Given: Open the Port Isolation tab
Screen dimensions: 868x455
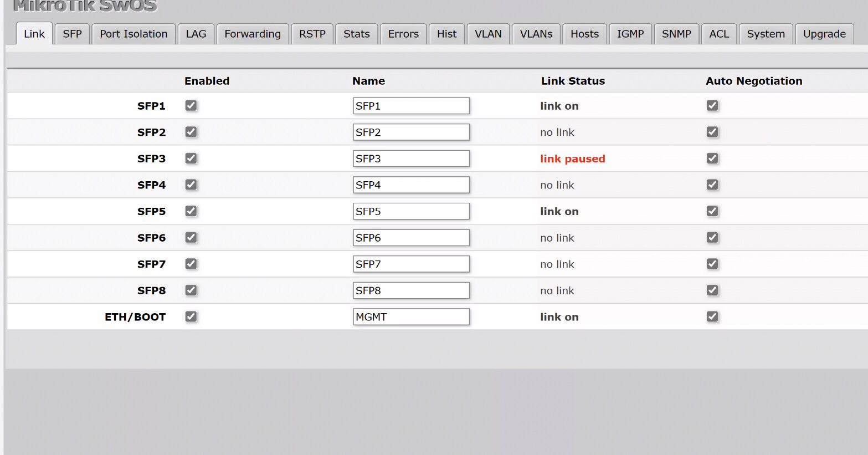Looking at the screenshot, I should coord(133,34).
